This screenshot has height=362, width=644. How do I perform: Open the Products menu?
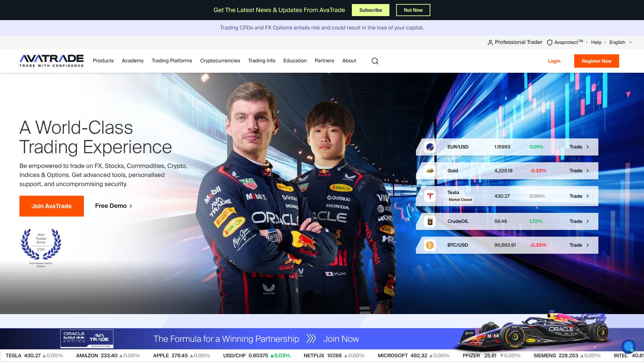point(103,61)
